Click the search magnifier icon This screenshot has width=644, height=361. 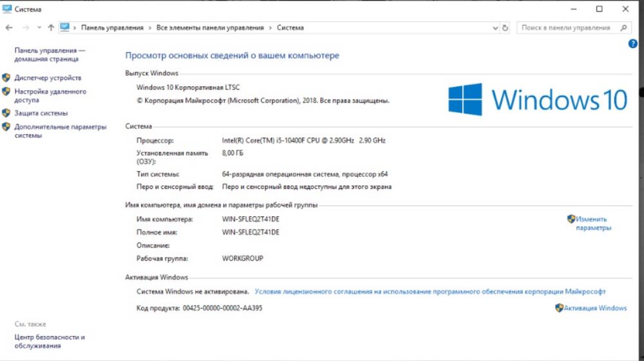click(x=623, y=28)
